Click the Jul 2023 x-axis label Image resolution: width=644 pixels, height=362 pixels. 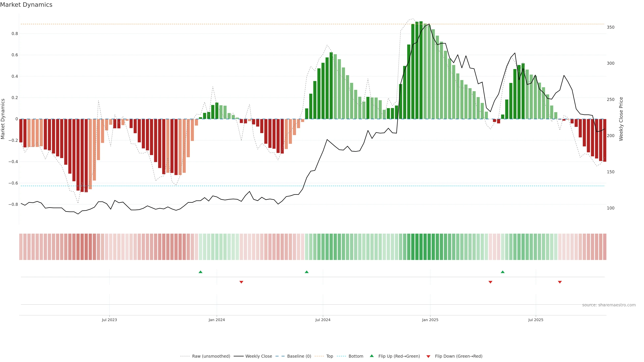tap(109, 320)
